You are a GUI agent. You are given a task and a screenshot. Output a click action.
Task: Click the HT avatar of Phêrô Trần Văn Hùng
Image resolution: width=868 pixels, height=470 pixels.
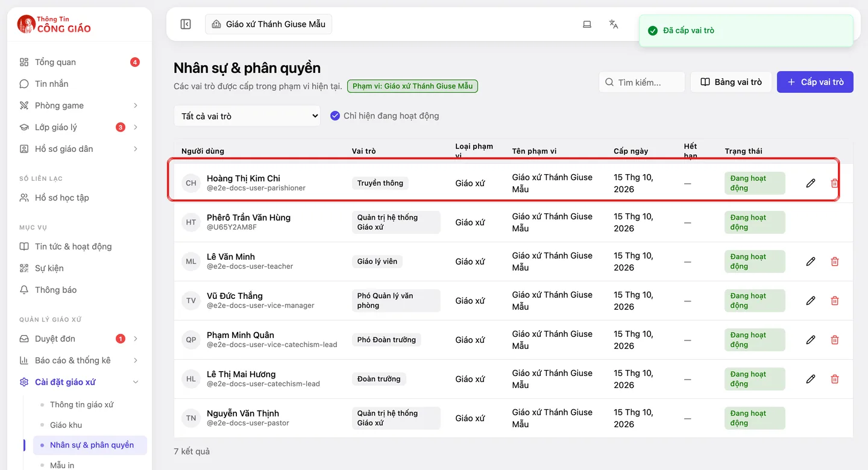tap(191, 222)
